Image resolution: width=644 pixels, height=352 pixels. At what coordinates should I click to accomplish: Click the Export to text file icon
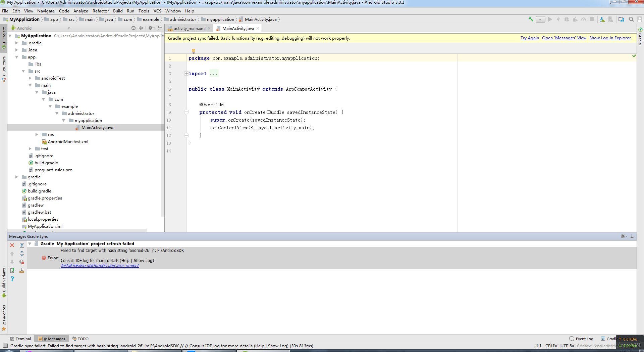12,270
